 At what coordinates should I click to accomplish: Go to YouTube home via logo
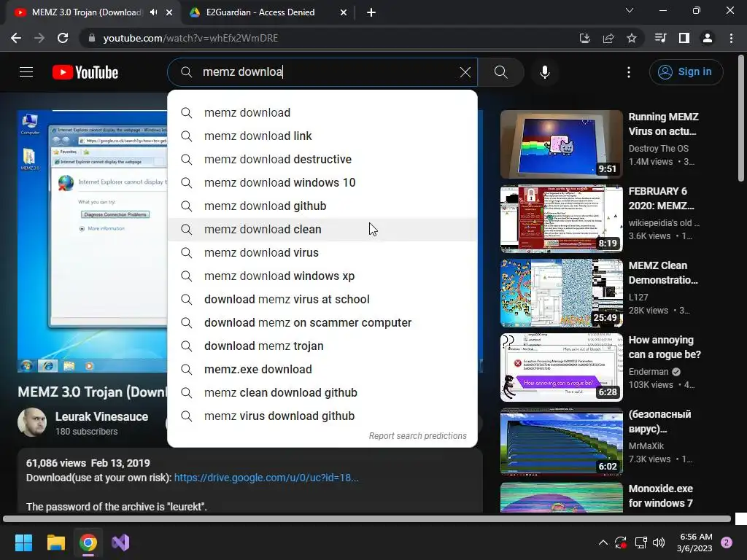[x=85, y=72]
